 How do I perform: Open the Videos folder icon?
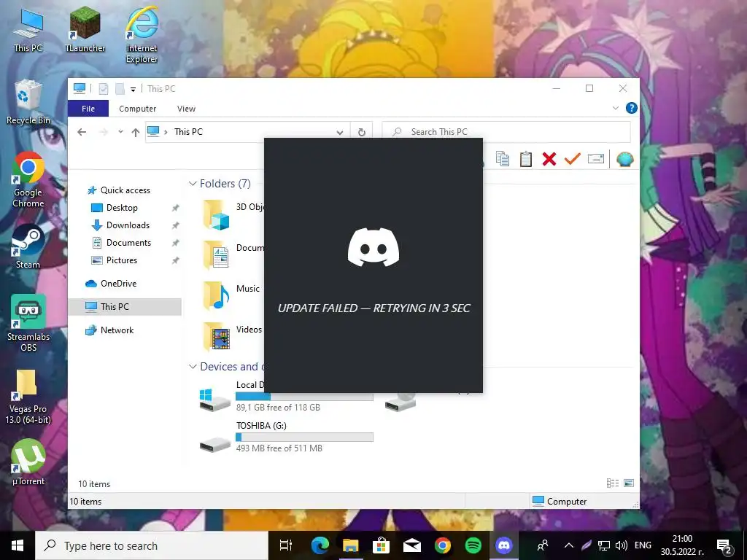point(216,336)
